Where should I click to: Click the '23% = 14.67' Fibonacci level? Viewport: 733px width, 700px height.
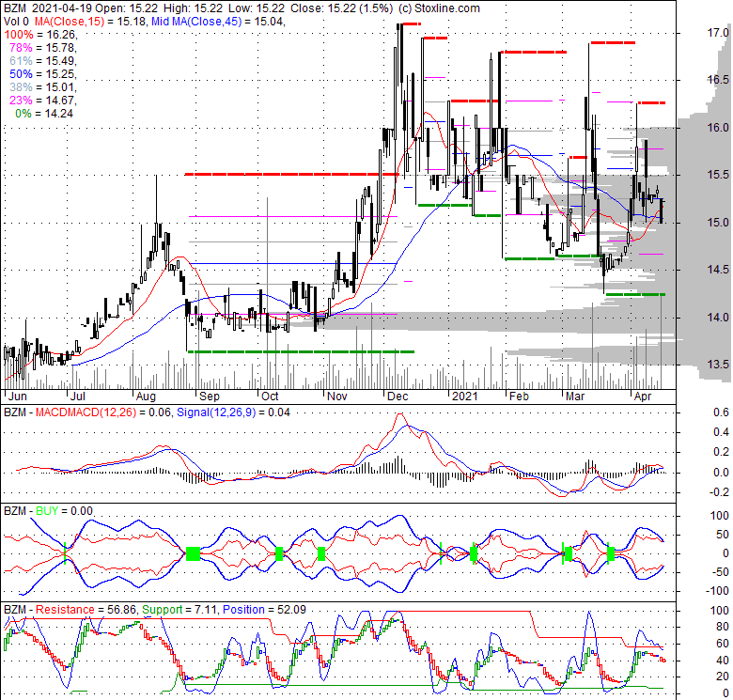coord(42,100)
